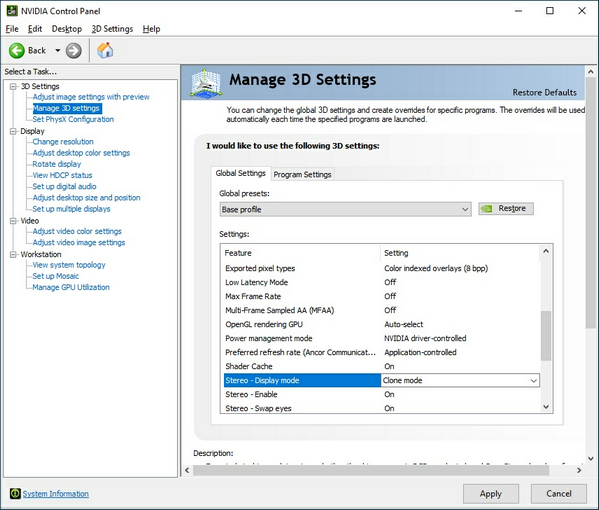Open Adjust desktop color settings

pos(81,153)
